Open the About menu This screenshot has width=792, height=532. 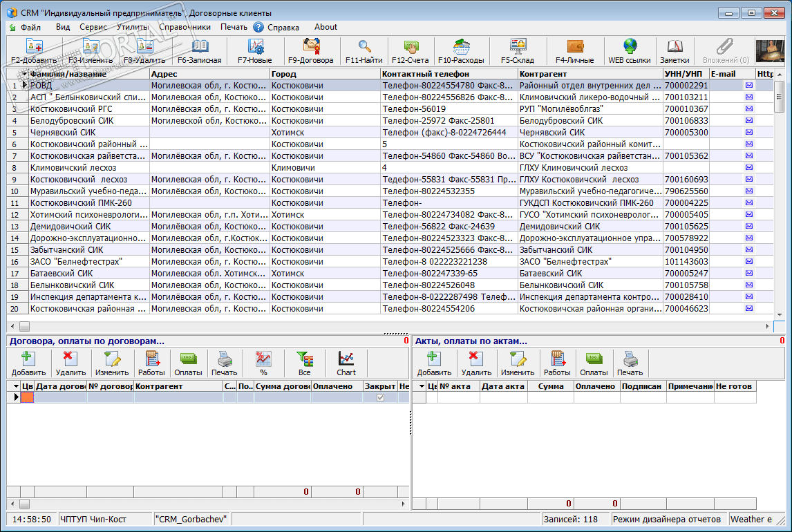tap(326, 27)
